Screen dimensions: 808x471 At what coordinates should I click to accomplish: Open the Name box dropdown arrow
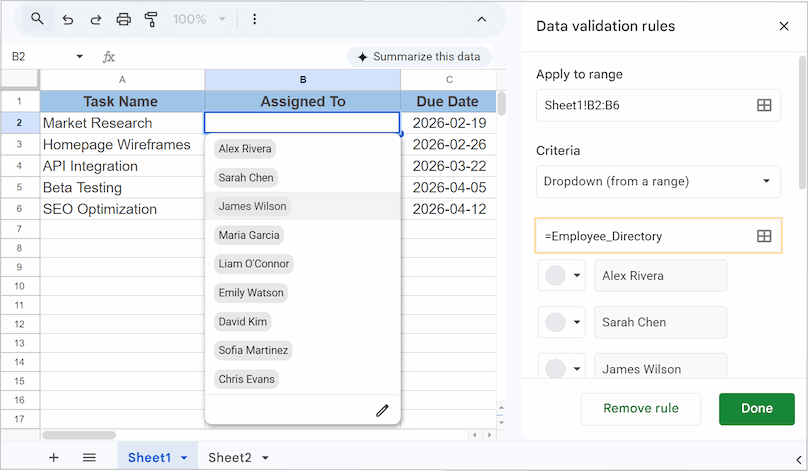[x=79, y=57]
